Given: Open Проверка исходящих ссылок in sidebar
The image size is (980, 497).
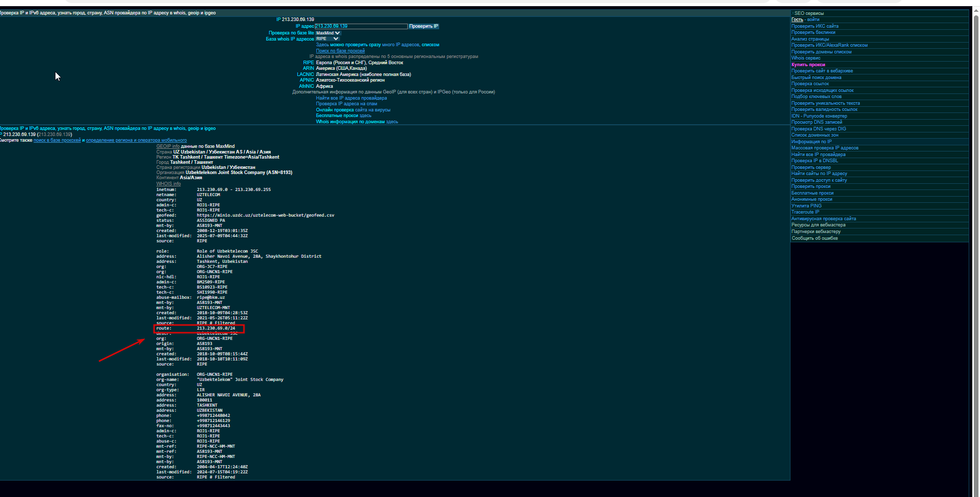Looking at the screenshot, I should click(x=823, y=90).
